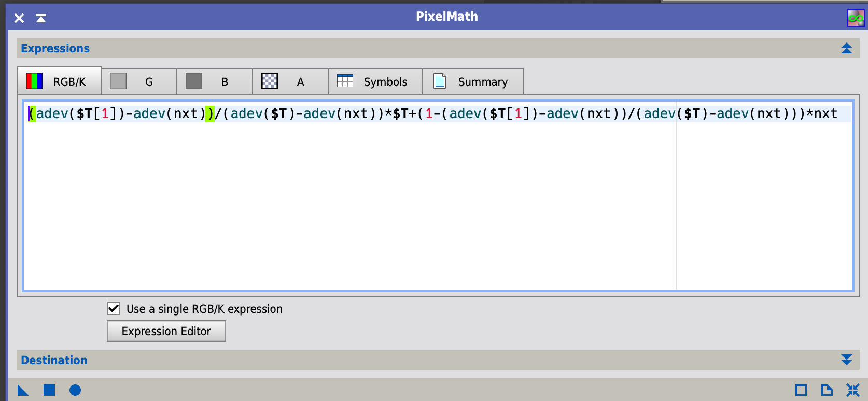Click the PixelMath process icon
Image resolution: width=868 pixels, height=401 pixels.
pyautogui.click(x=856, y=18)
